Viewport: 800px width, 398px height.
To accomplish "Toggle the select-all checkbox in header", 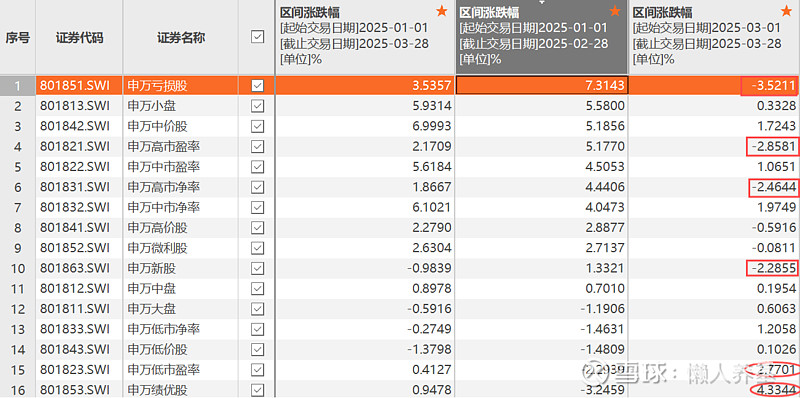I will pos(258,37).
